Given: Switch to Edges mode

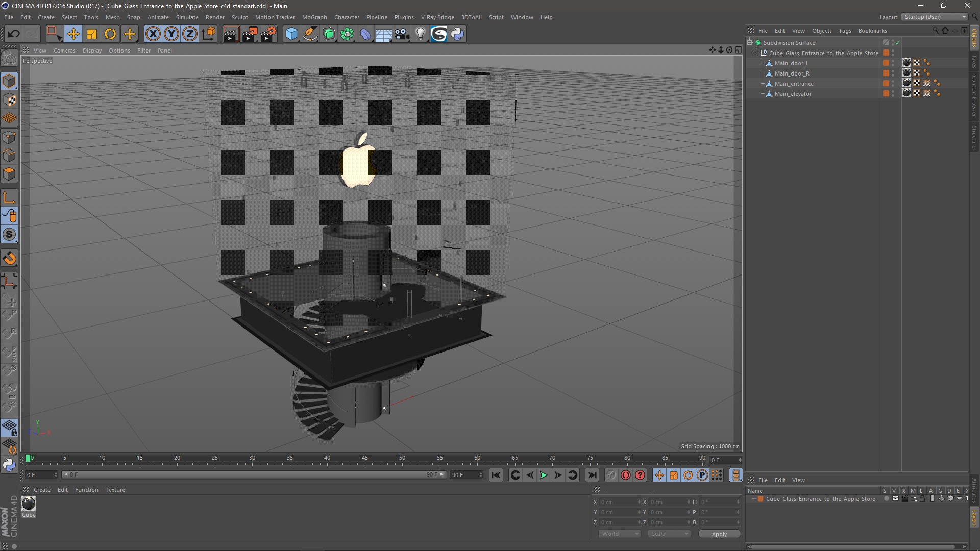Looking at the screenshot, I should coord(9,156).
